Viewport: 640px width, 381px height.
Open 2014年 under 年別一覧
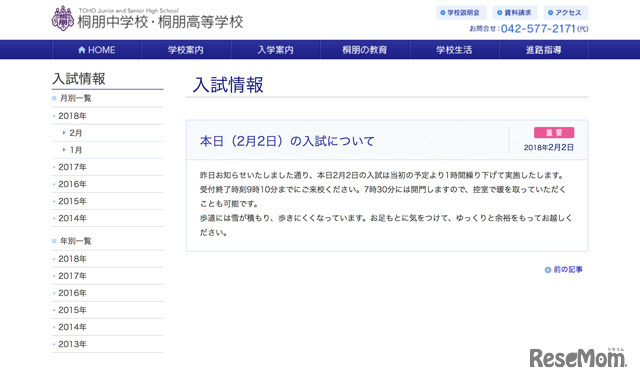pos(72,327)
